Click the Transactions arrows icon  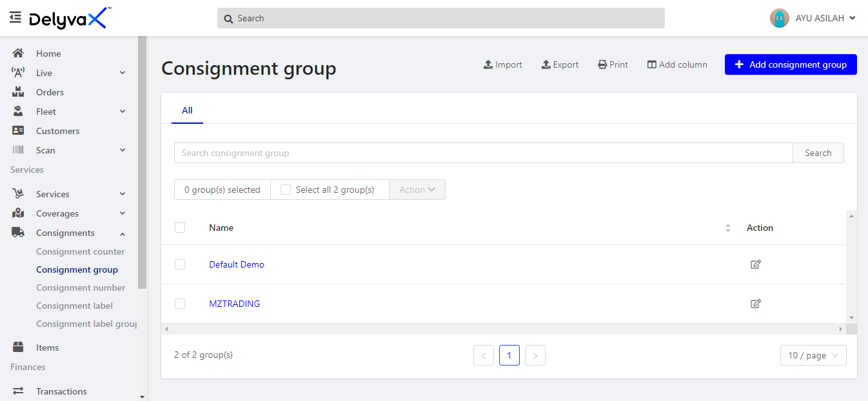point(18,391)
